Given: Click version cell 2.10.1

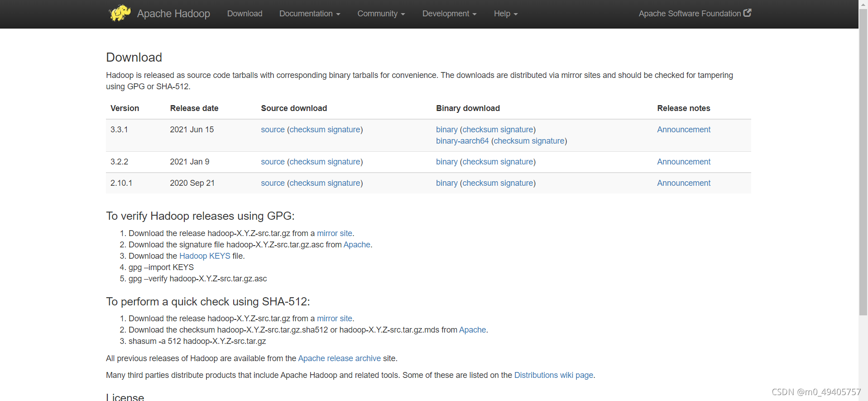Looking at the screenshot, I should [x=121, y=183].
